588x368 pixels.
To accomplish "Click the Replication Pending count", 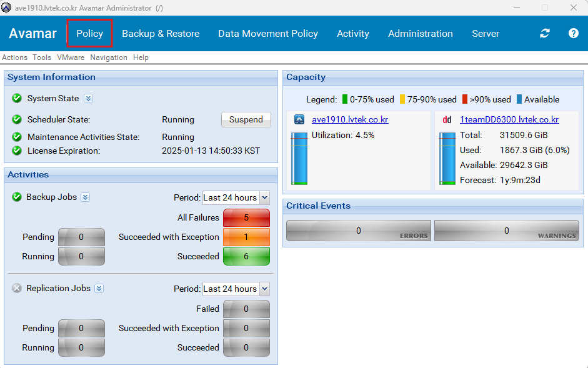I will pos(81,328).
